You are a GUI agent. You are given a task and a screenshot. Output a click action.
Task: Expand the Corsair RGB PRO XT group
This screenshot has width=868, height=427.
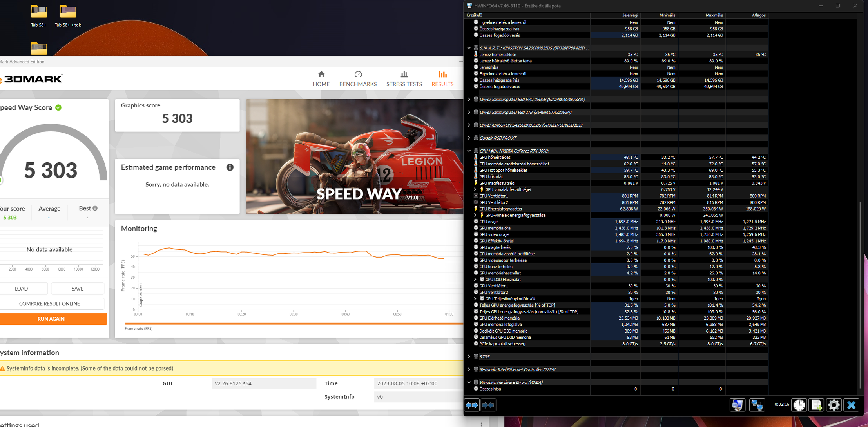tap(469, 138)
